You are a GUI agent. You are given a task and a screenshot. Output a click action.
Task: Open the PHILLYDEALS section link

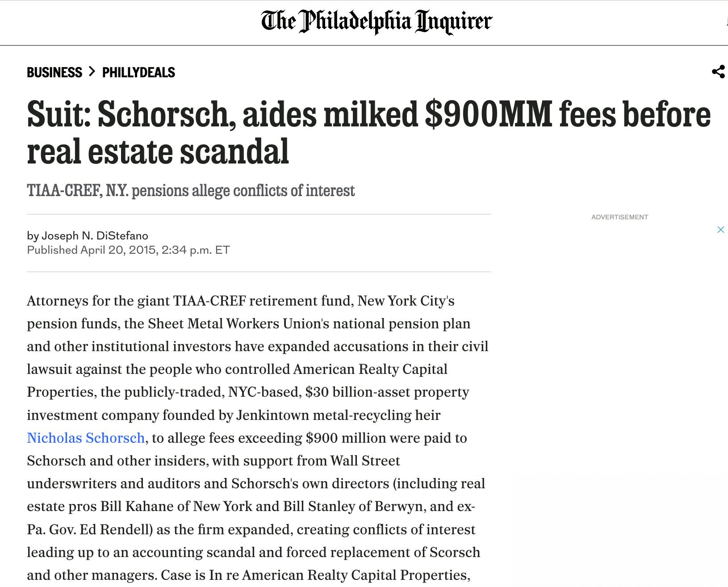(x=138, y=72)
